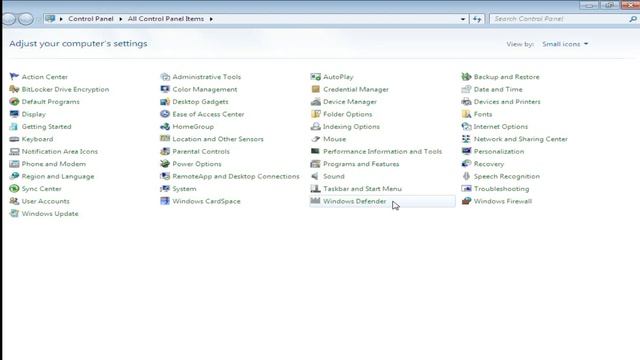Open Date and Time link
Viewport: 640px width, 360px height.
498,89
